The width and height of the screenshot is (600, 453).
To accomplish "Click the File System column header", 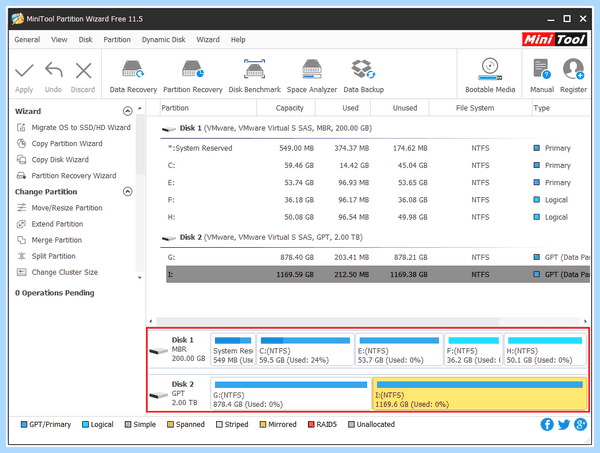I will [x=481, y=108].
